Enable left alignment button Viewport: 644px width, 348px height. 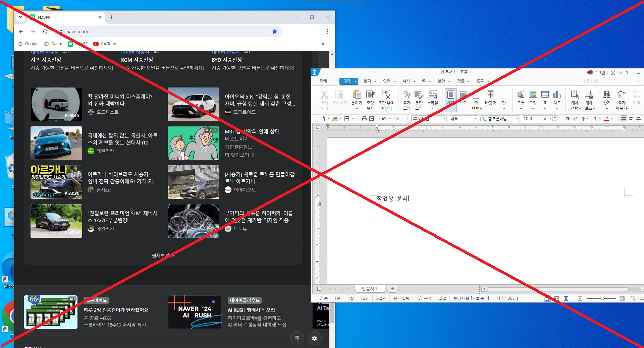[x=631, y=119]
